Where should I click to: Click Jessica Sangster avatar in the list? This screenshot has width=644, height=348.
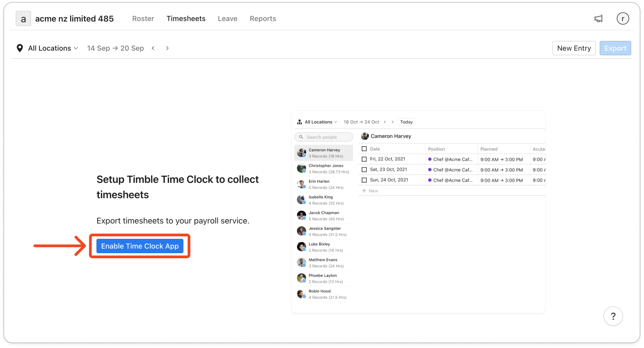(301, 231)
